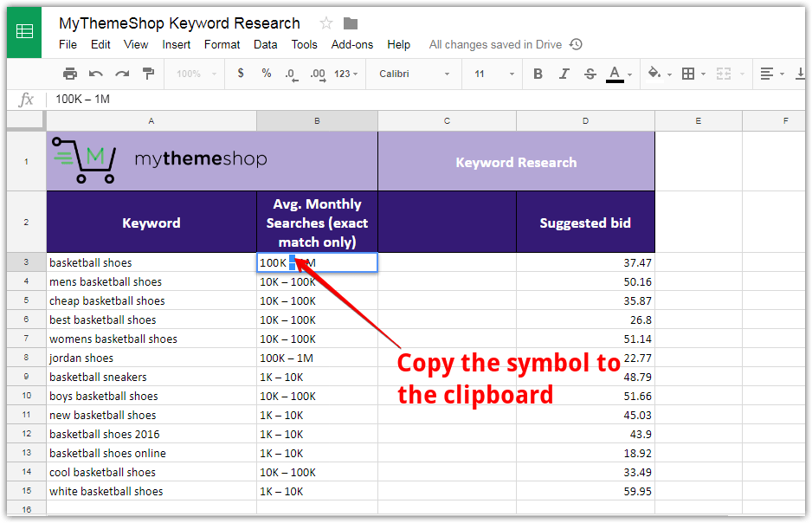Click the select-all corner box
The height and width of the screenshot is (523, 812).
[26, 120]
